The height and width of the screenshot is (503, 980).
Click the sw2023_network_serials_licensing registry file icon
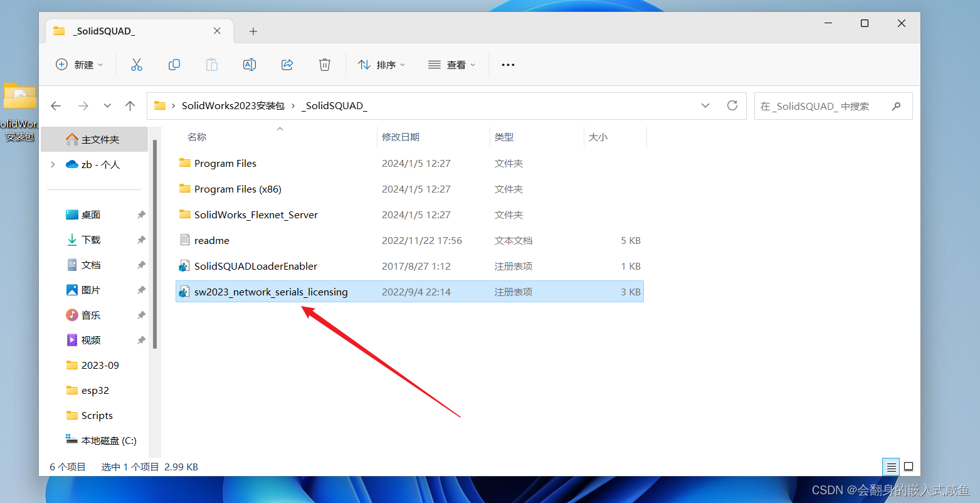coord(184,292)
